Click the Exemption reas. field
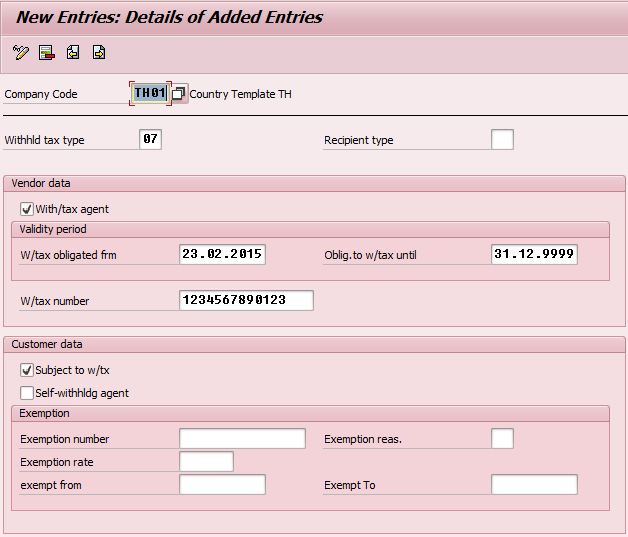The image size is (628, 537). [x=502, y=438]
